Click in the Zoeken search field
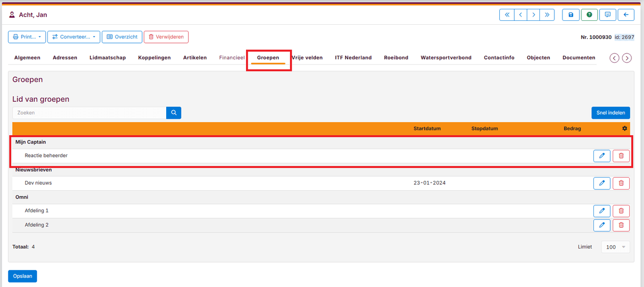The height and width of the screenshot is (287, 644). [x=89, y=113]
